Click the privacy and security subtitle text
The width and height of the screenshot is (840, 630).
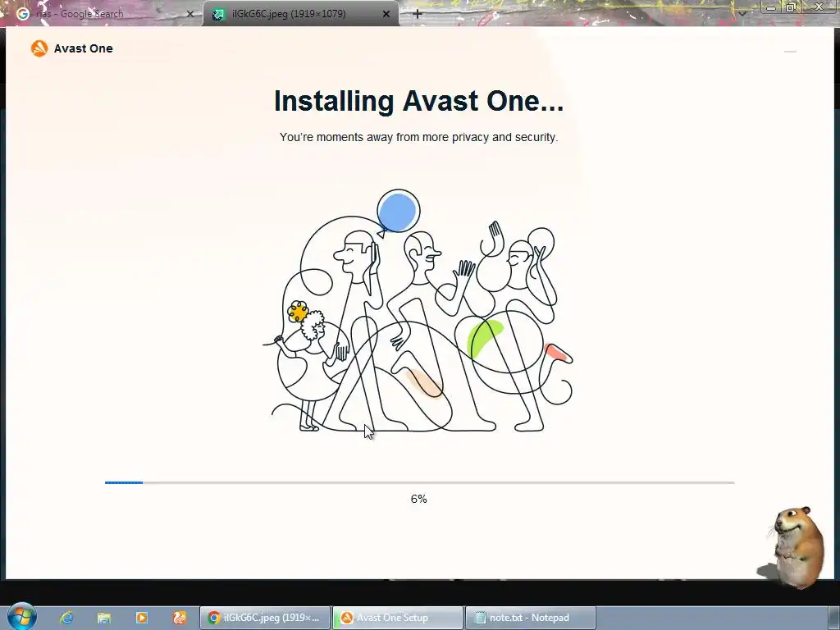tap(418, 137)
